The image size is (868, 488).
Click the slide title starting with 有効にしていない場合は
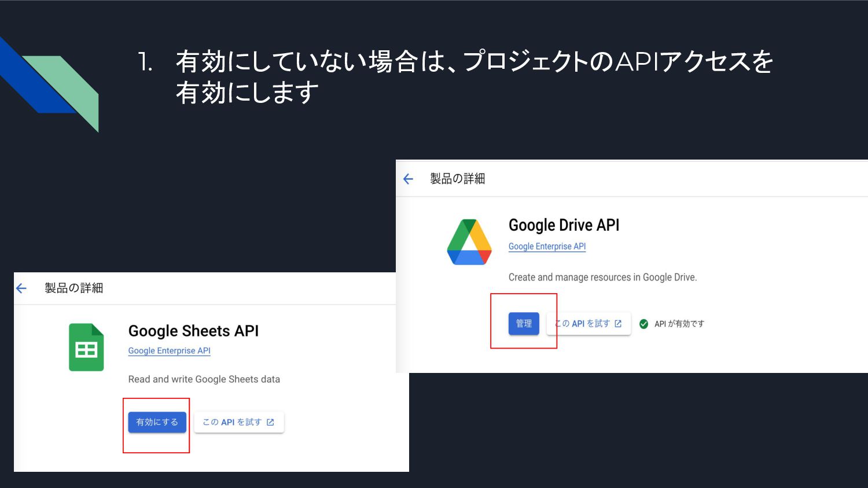click(475, 77)
